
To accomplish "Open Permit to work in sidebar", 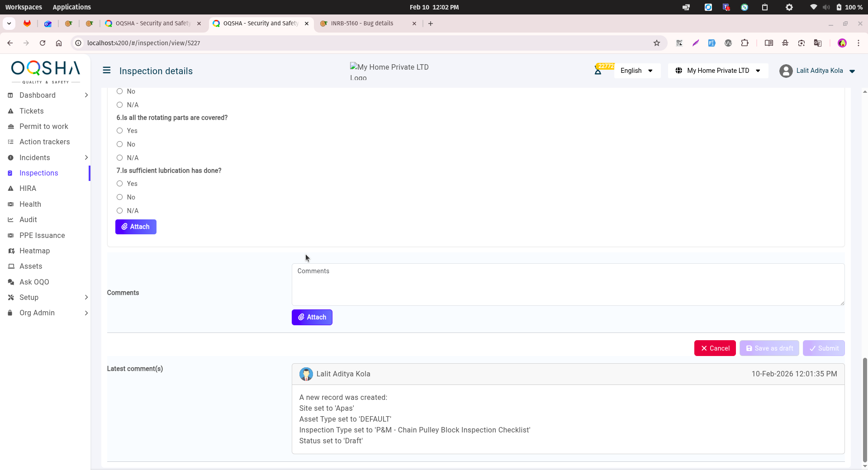I will pyautogui.click(x=44, y=126).
